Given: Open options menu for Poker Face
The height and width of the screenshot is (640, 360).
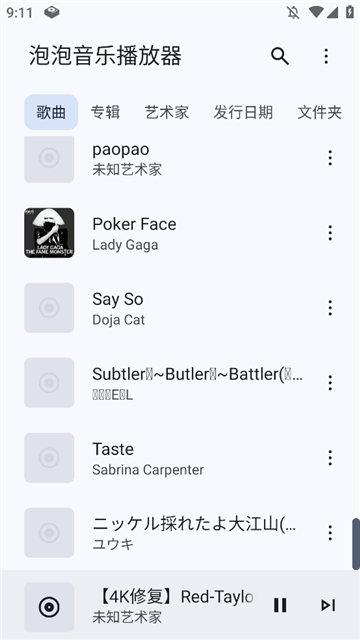Looking at the screenshot, I should [x=330, y=233].
